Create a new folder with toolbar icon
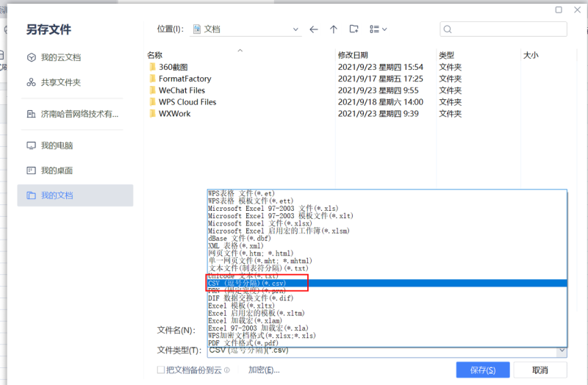The width and height of the screenshot is (588, 385). point(354,29)
